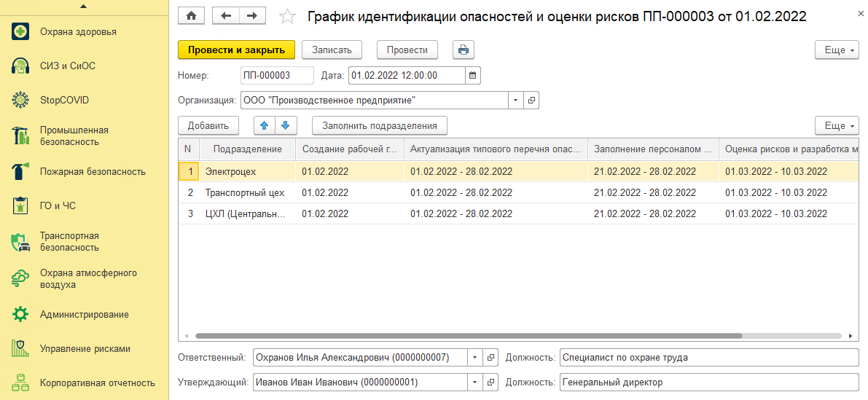Click Заполнение персоналом column header
This screenshot has width=868, height=400.
(653, 149)
